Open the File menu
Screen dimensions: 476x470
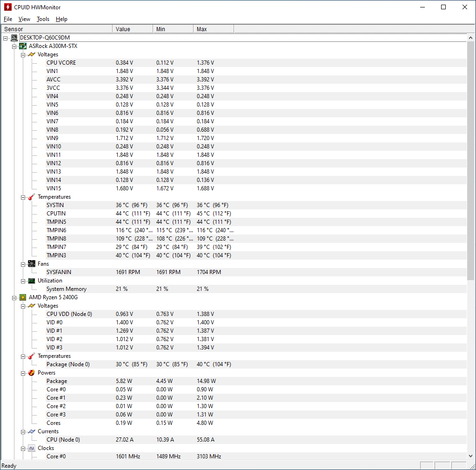click(x=8, y=19)
